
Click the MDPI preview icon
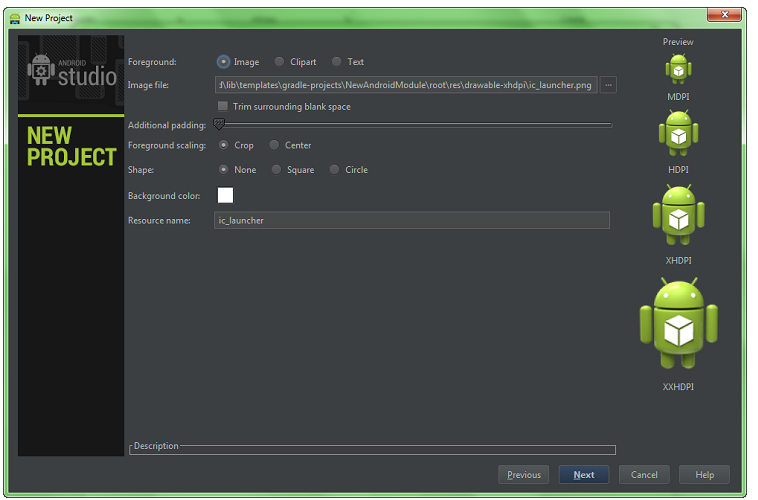pos(678,69)
